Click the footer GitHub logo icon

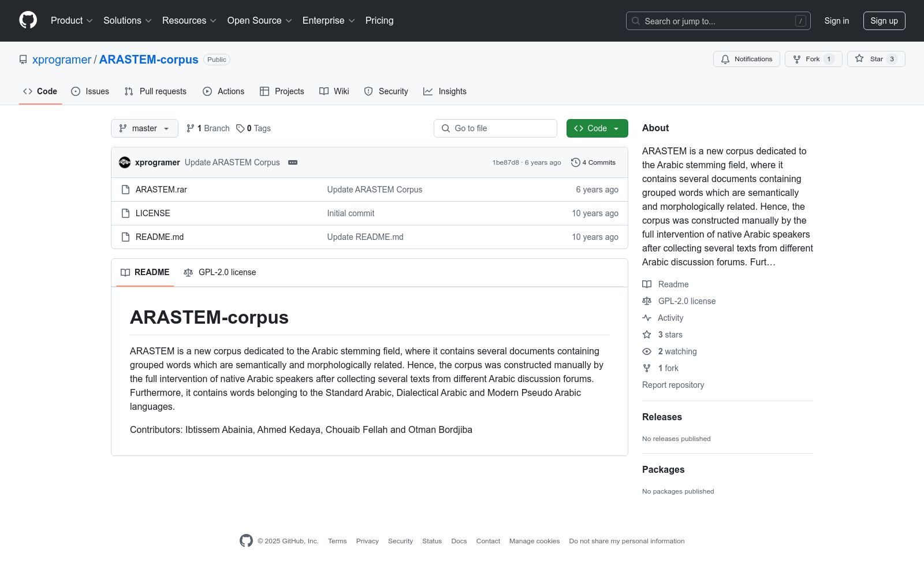pos(246,541)
